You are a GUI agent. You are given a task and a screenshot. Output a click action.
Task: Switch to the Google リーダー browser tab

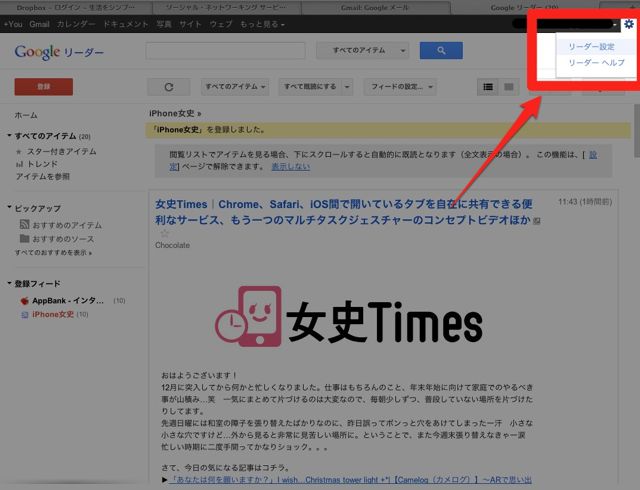(524, 8)
